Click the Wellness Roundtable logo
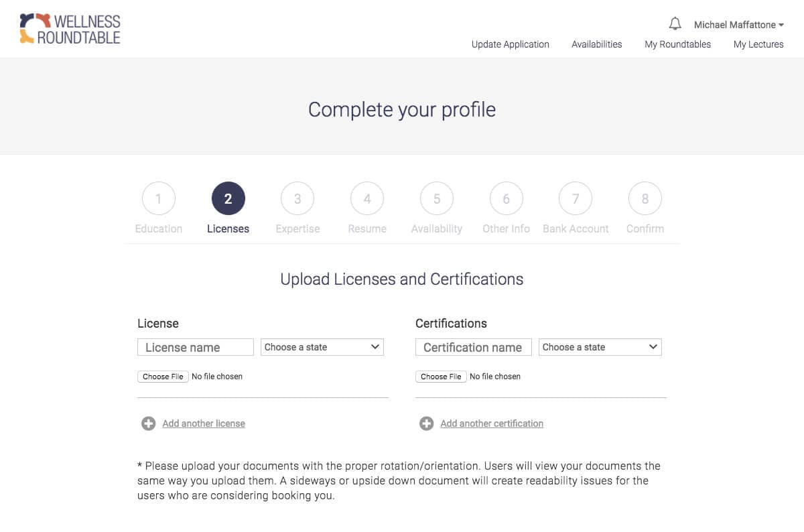This screenshot has height=532, width=804. pyautogui.click(x=70, y=29)
